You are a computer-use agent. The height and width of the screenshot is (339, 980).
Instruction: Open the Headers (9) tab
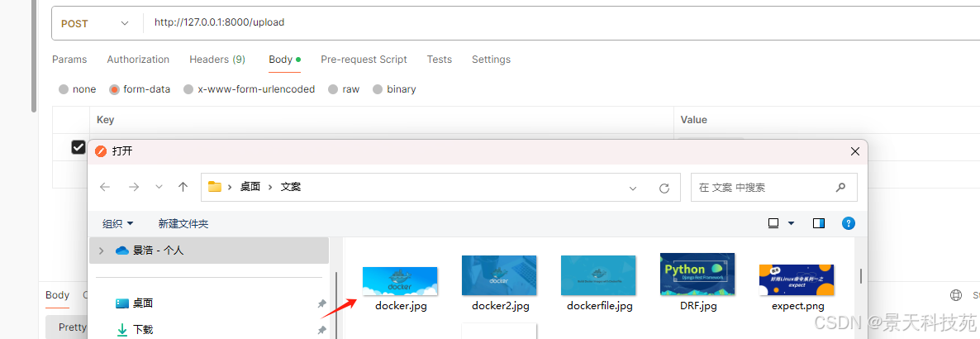tap(217, 60)
